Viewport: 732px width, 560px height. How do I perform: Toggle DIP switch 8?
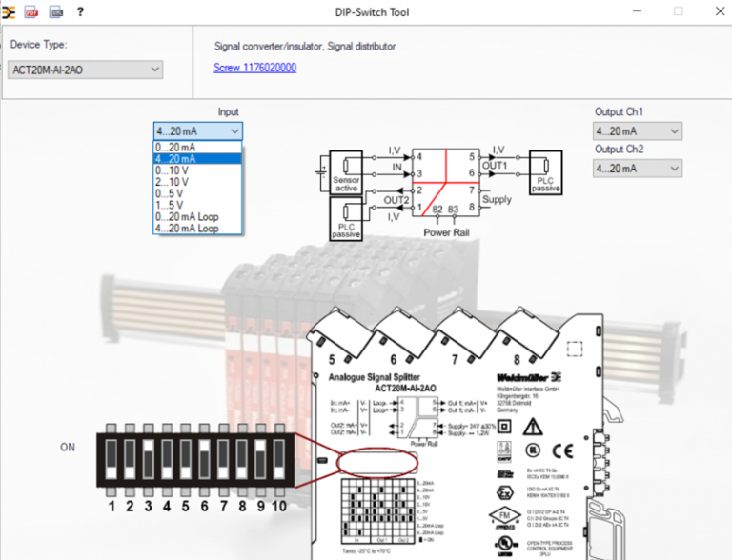coord(242,459)
